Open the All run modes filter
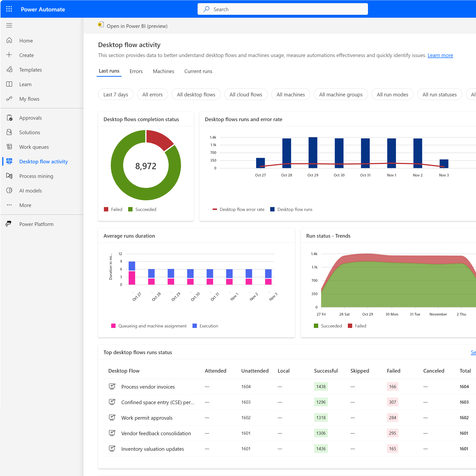 pos(392,94)
